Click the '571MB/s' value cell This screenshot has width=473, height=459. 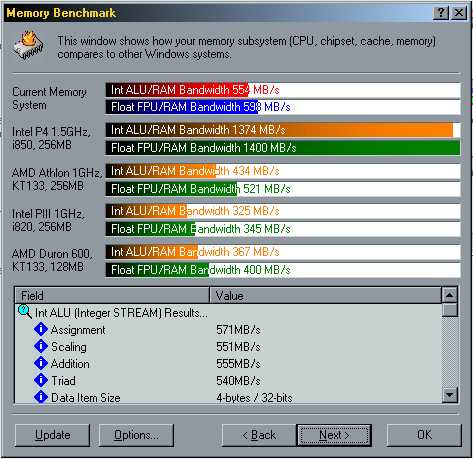tap(238, 330)
